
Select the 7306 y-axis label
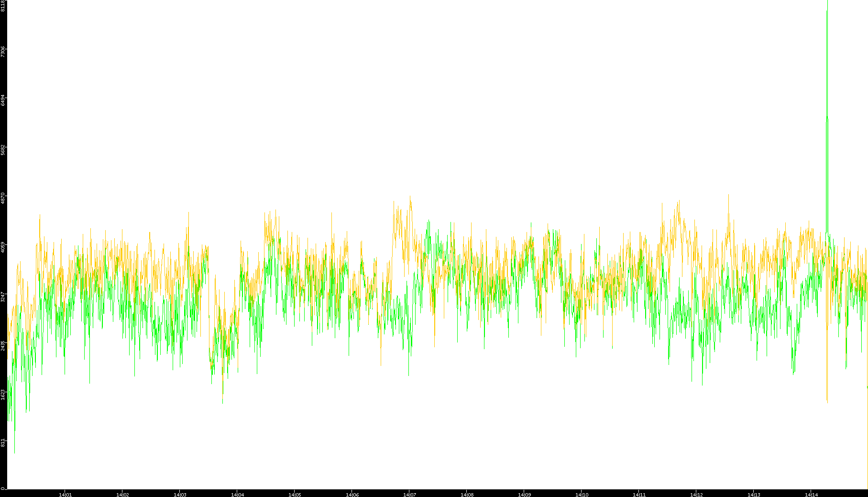(x=3, y=52)
